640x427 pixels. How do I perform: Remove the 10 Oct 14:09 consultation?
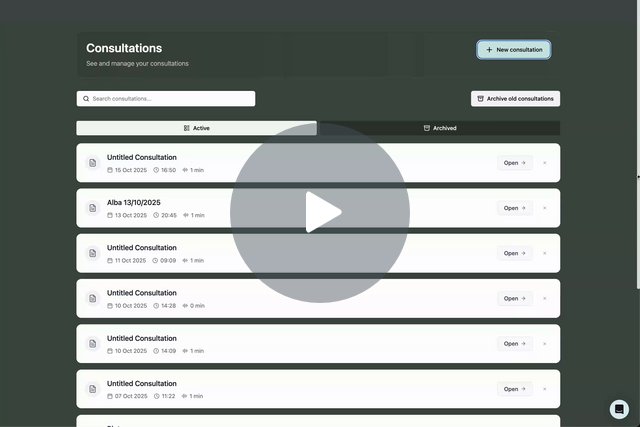pos(544,344)
